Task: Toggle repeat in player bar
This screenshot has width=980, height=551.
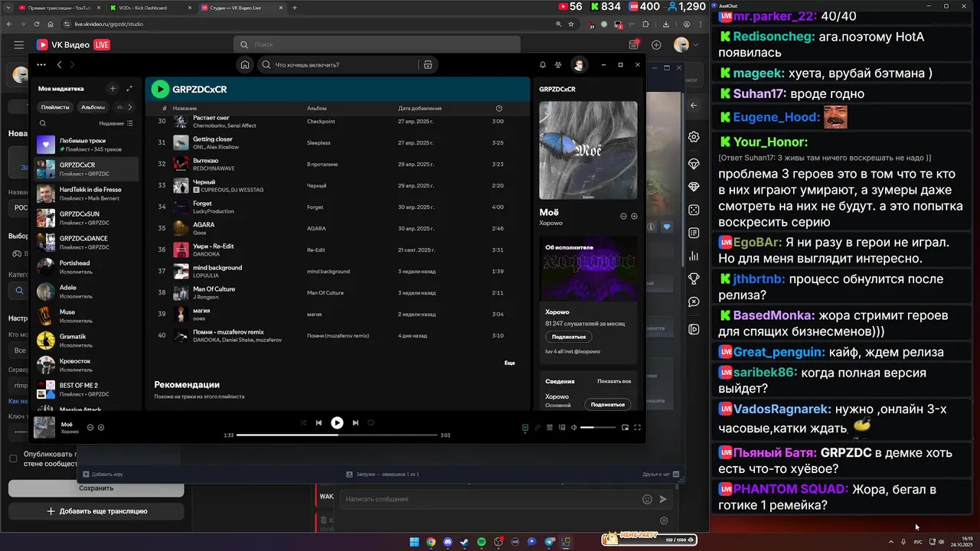Action: point(371,422)
